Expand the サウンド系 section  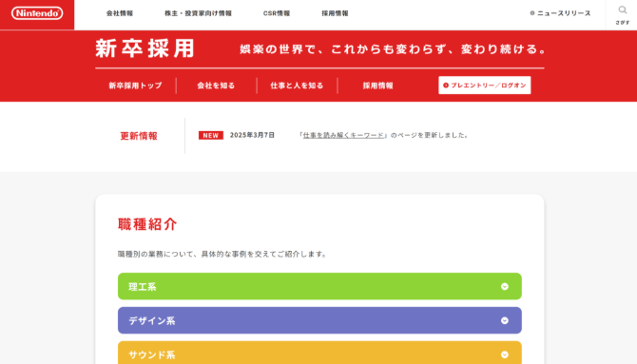(x=319, y=353)
